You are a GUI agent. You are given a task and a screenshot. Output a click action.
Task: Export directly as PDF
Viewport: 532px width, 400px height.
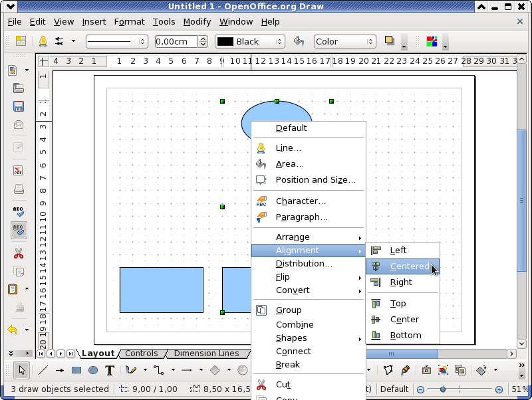pos(19,171)
